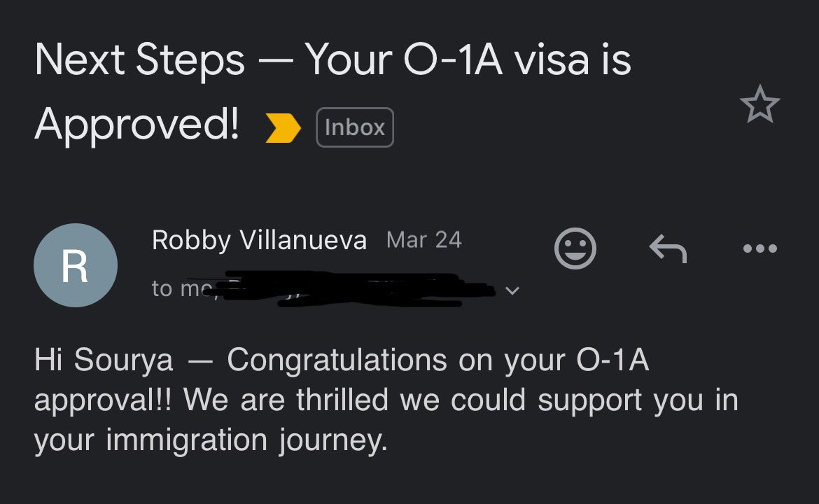The height and width of the screenshot is (504, 819).
Task: Open the three-dot more options menu
Action: pyautogui.click(x=760, y=248)
